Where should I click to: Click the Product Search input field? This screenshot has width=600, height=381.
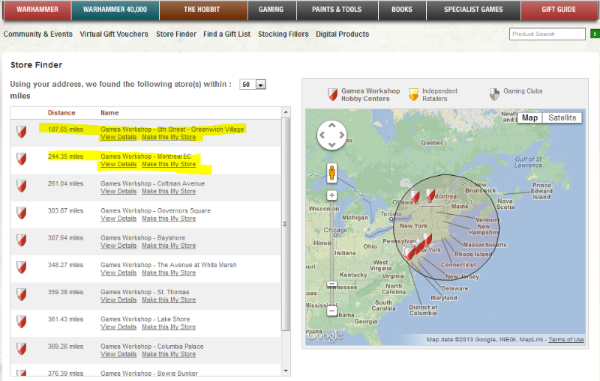pyautogui.click(x=547, y=34)
